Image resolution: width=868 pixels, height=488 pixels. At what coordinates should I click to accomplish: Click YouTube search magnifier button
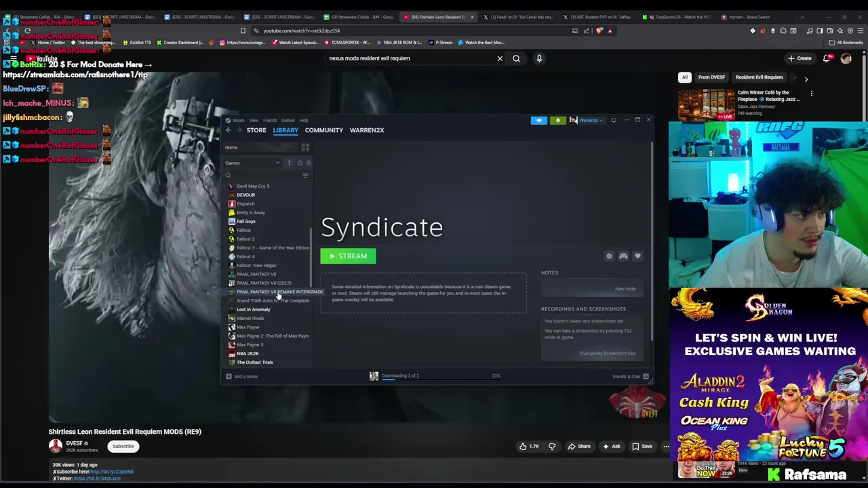tap(516, 58)
